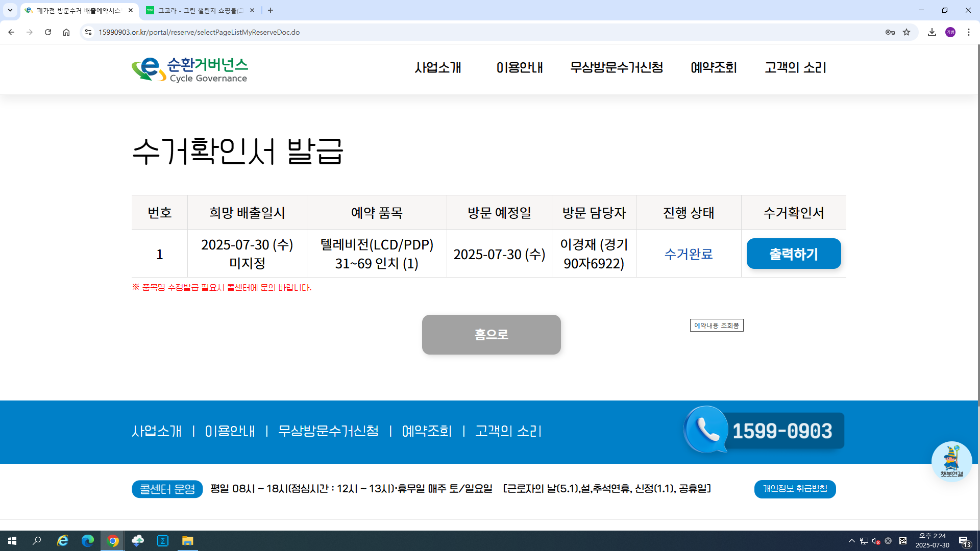Click the browser home icon
The height and width of the screenshot is (551, 980).
tap(66, 32)
